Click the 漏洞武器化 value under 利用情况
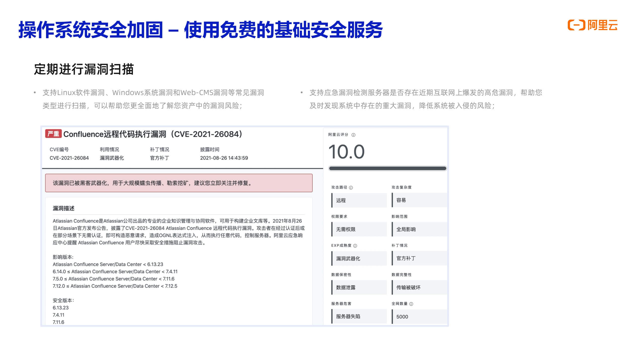Screen dimensions: 644x362 pyautogui.click(x=112, y=158)
